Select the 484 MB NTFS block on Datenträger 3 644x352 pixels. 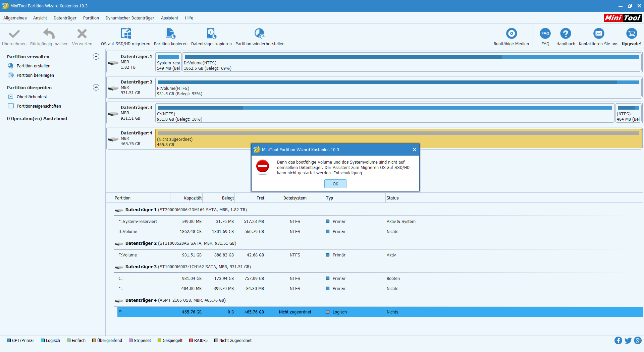[628, 113]
